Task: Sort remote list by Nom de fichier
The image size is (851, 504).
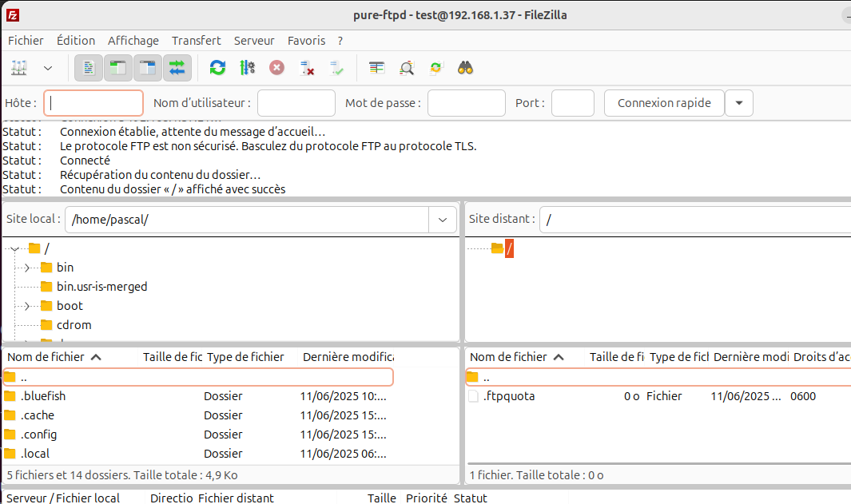Action: (525, 357)
